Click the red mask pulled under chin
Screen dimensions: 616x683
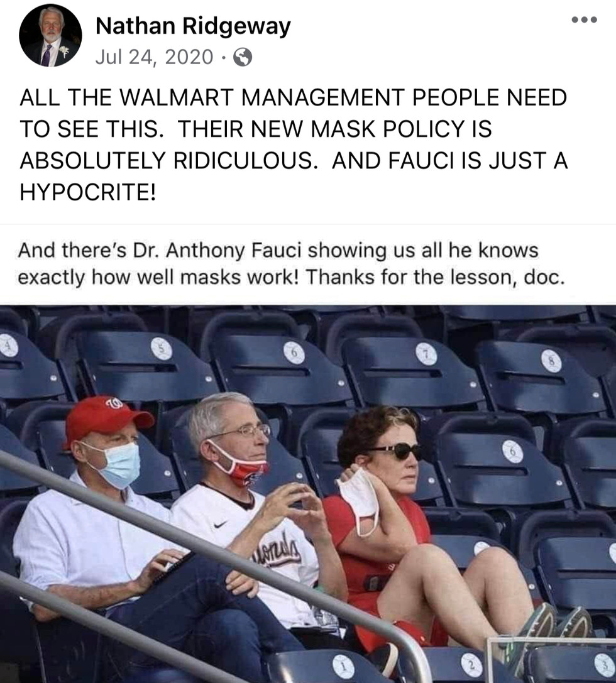pyautogui.click(x=239, y=465)
